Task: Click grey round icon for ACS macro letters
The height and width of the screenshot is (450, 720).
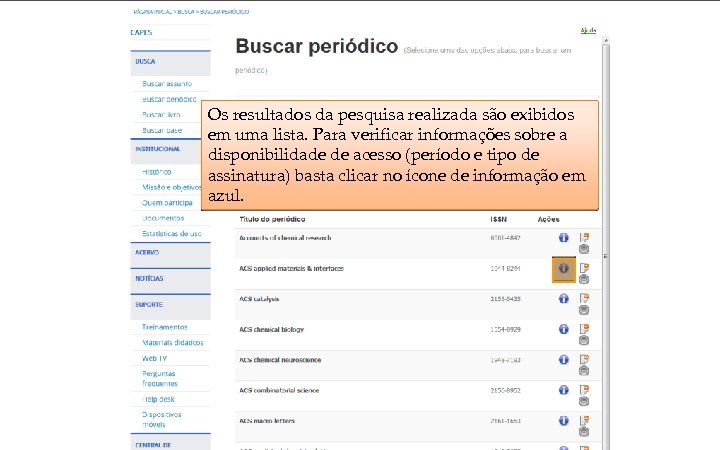Action: (x=584, y=432)
